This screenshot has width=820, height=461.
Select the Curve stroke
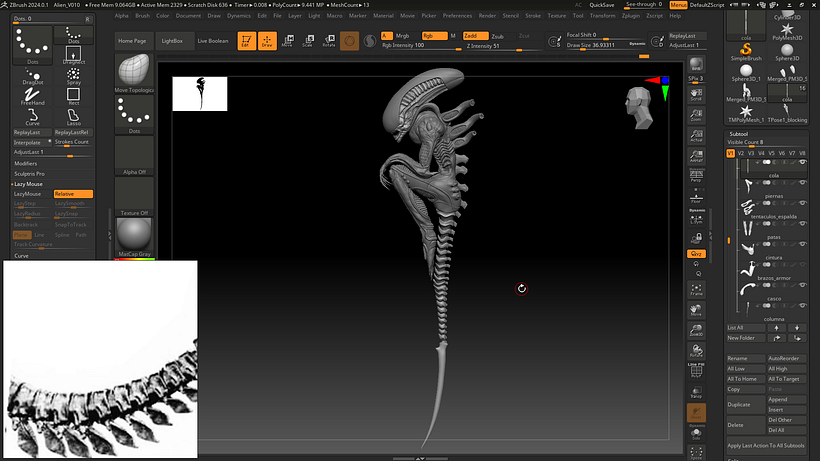[x=32, y=117]
